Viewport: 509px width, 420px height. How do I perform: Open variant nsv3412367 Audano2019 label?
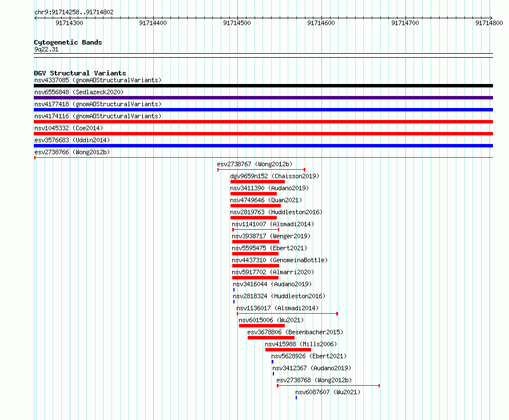pos(312,368)
